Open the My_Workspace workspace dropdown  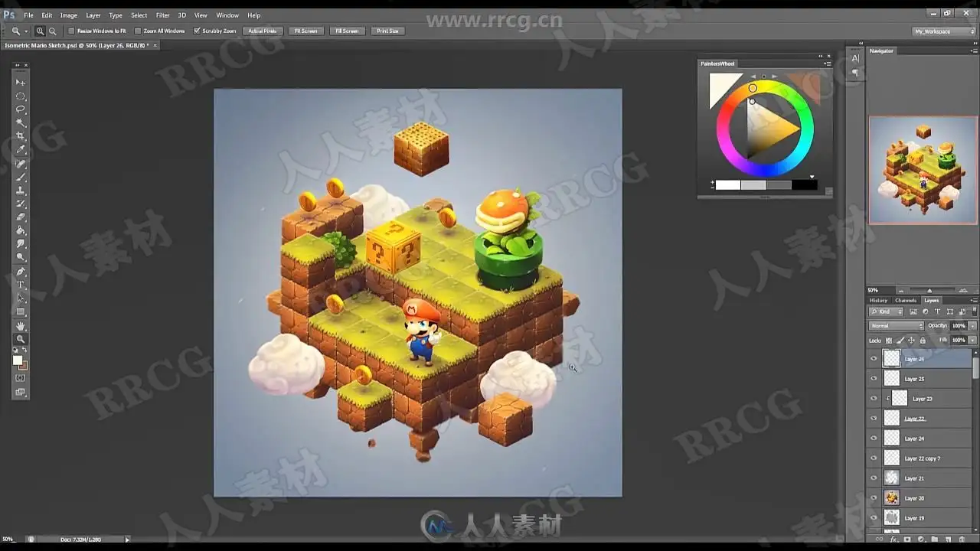click(x=943, y=31)
